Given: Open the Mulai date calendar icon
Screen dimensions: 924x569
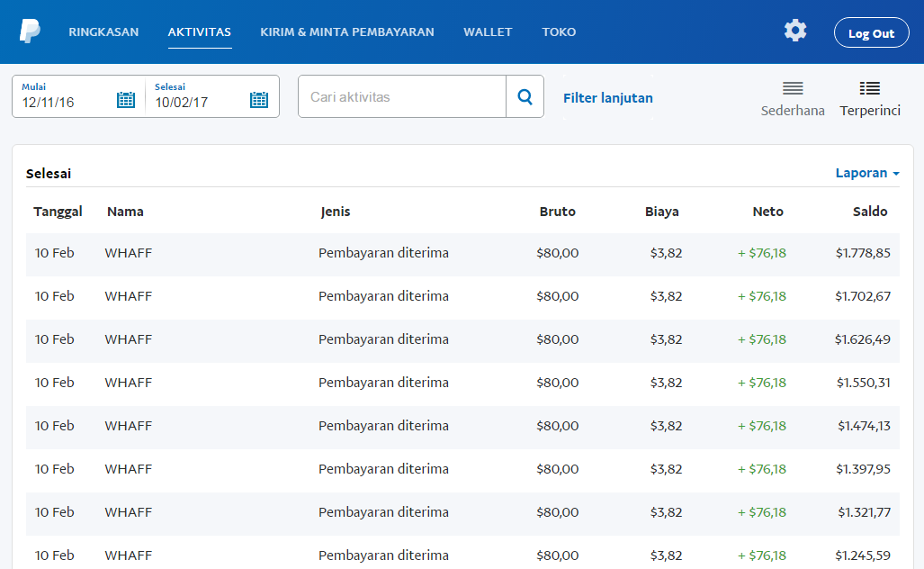Looking at the screenshot, I should tap(126, 100).
